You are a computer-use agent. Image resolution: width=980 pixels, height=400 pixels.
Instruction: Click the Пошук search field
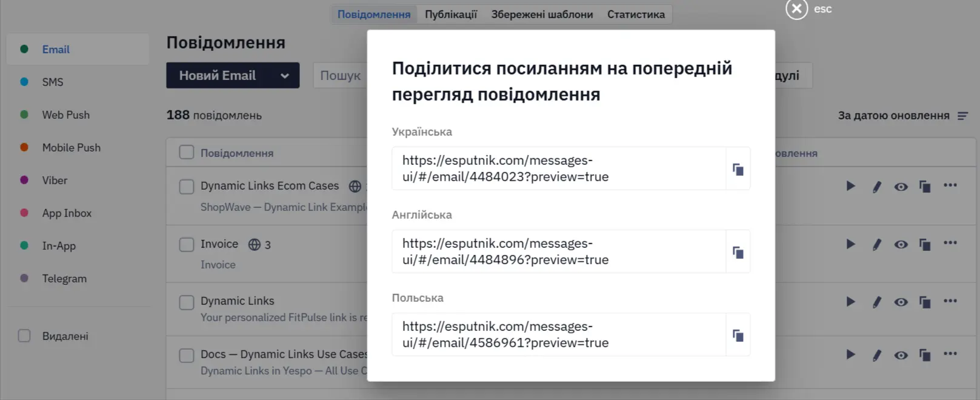coord(340,76)
